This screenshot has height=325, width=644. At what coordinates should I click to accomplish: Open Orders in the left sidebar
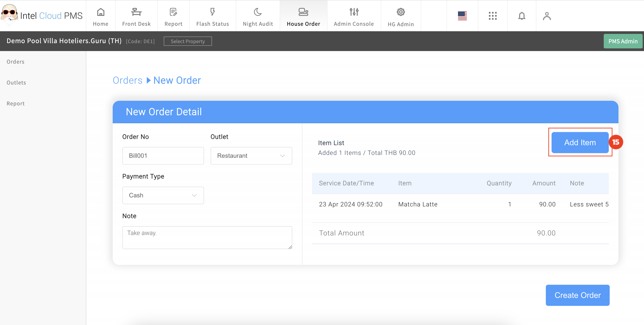[x=15, y=62]
